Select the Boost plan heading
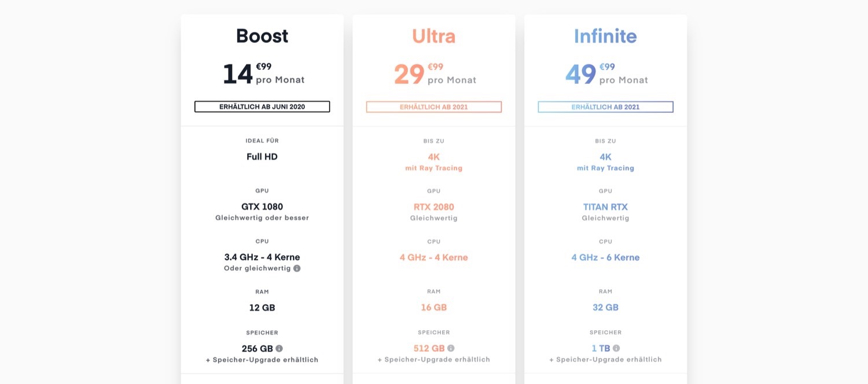Viewport: 868px width, 384px height. [262, 36]
